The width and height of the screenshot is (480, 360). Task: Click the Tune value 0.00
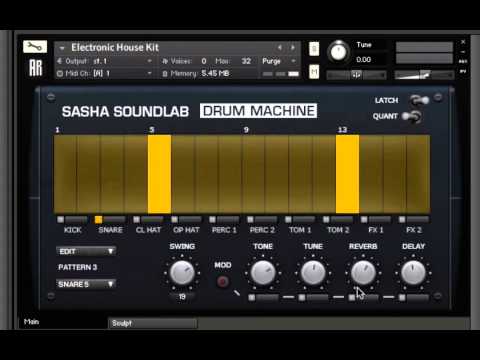tap(363, 60)
